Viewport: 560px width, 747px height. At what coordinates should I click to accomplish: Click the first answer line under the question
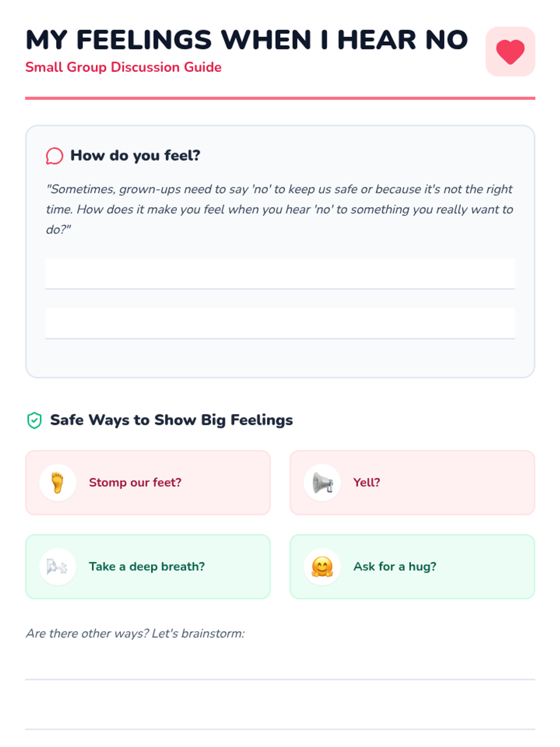[x=280, y=274]
